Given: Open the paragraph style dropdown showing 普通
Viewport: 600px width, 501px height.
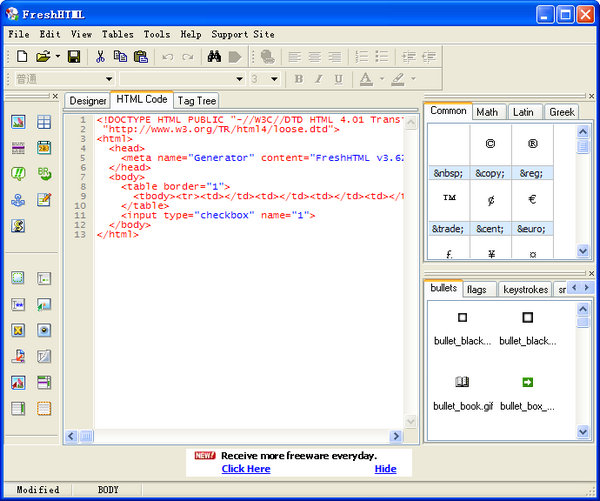Looking at the screenshot, I should [x=110, y=79].
